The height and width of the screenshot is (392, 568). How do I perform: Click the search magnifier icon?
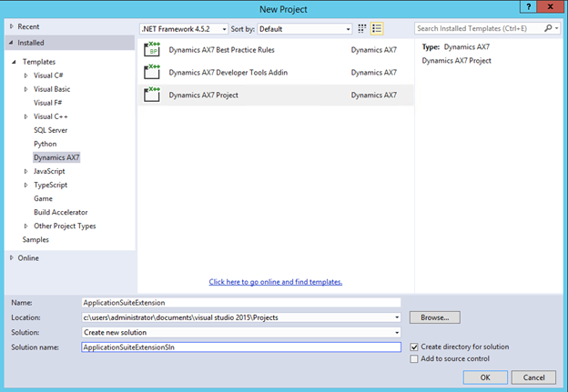pos(548,28)
